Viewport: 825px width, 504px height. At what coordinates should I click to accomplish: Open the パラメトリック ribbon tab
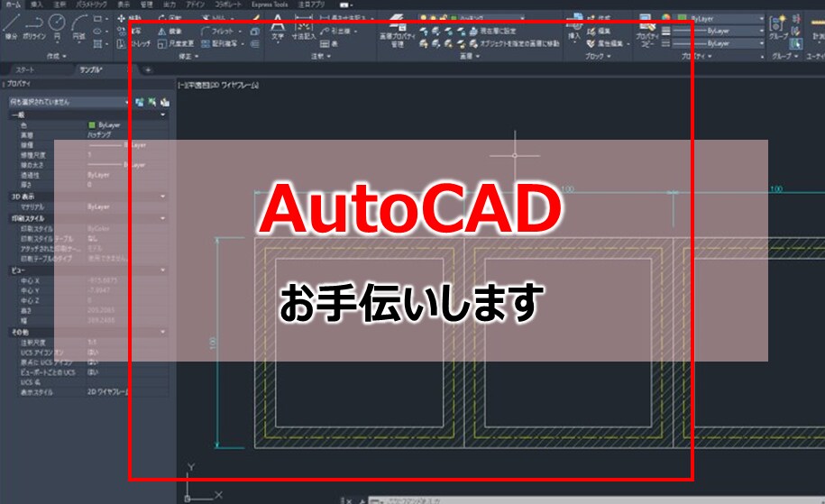pos(90,5)
